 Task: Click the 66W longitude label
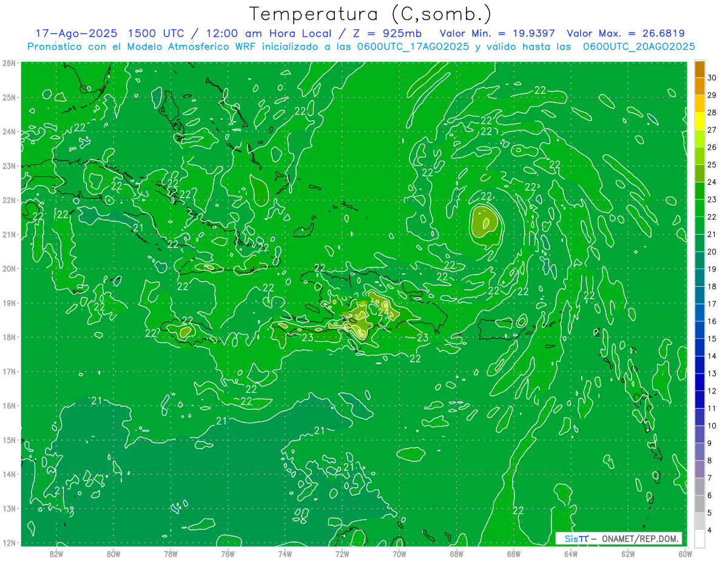point(513,553)
